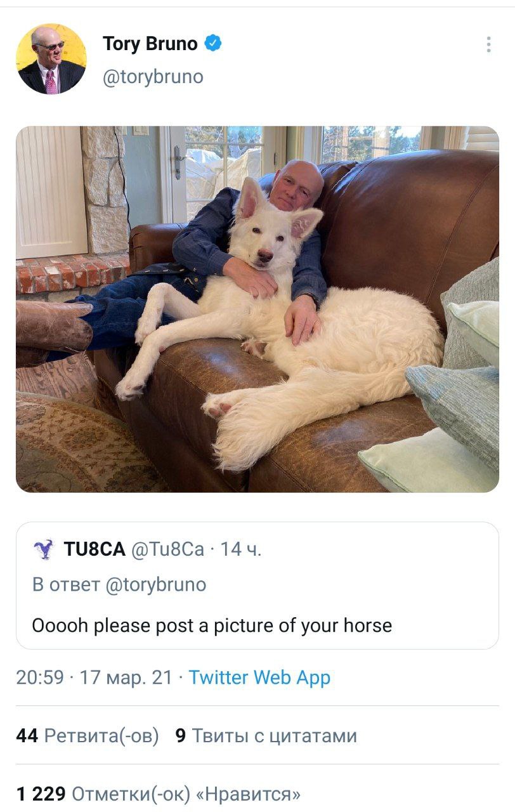Open quoted tweet text about the horse

212,625
